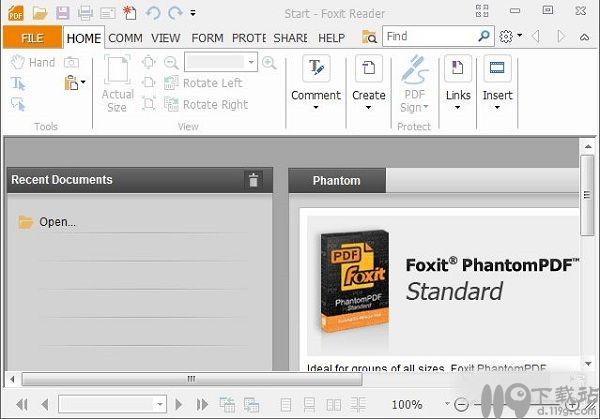The width and height of the screenshot is (600, 419).
Task: Click the Print icon in quick access toolbar
Action: (85, 14)
